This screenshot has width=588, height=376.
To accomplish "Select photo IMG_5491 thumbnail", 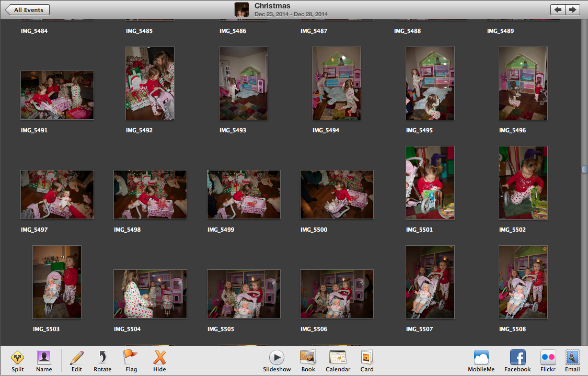I will [57, 95].
